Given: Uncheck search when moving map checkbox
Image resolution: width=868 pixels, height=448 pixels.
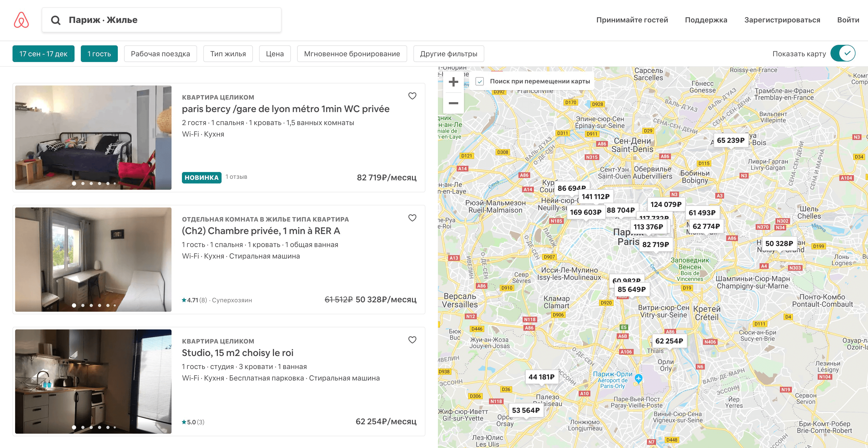Looking at the screenshot, I should pos(480,81).
